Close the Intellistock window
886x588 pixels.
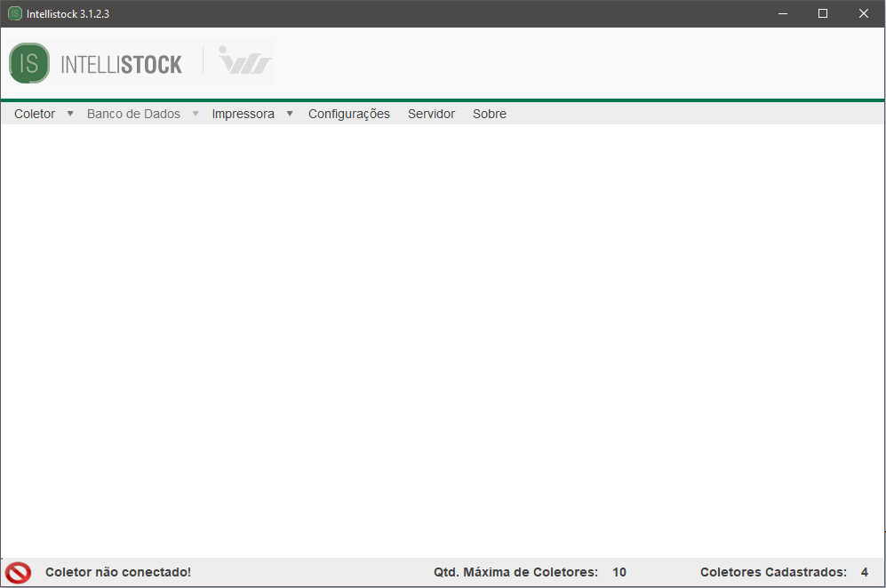coord(864,13)
